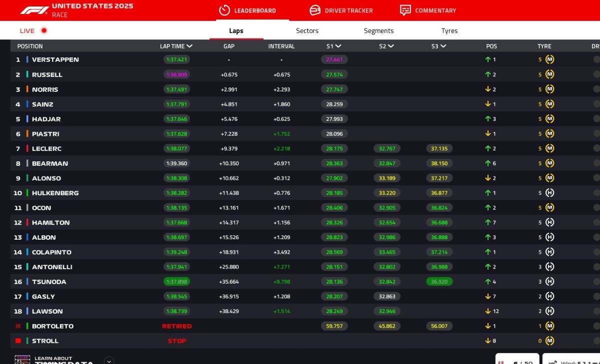Click the retired icon beside Bortoleto
The height and width of the screenshot is (364, 600).
tap(18, 326)
